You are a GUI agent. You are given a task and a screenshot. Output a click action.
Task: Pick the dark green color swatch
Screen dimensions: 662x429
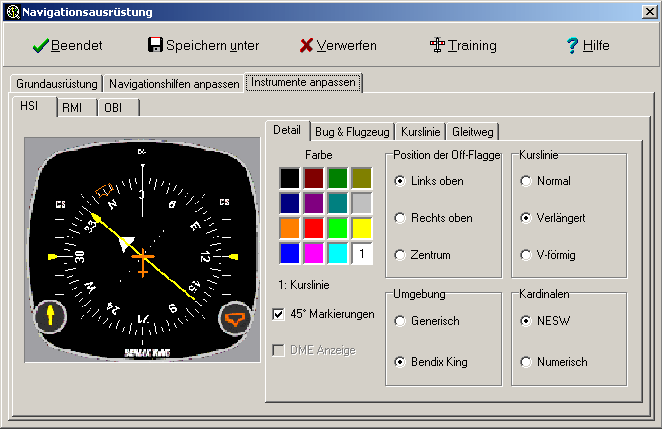(x=338, y=178)
